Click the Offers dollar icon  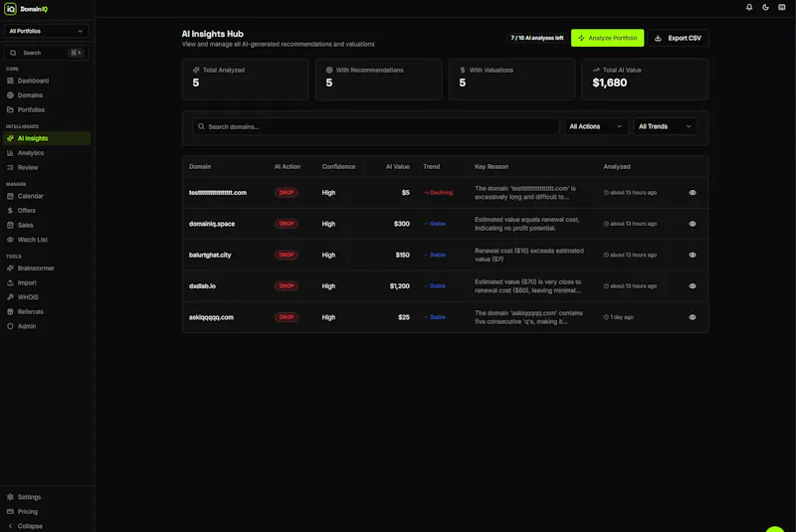[x=10, y=211]
